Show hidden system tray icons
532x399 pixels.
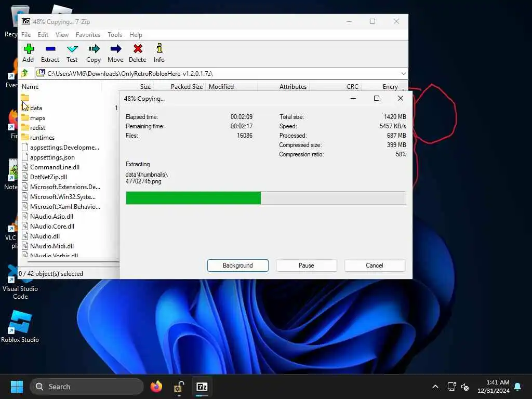[x=435, y=387]
